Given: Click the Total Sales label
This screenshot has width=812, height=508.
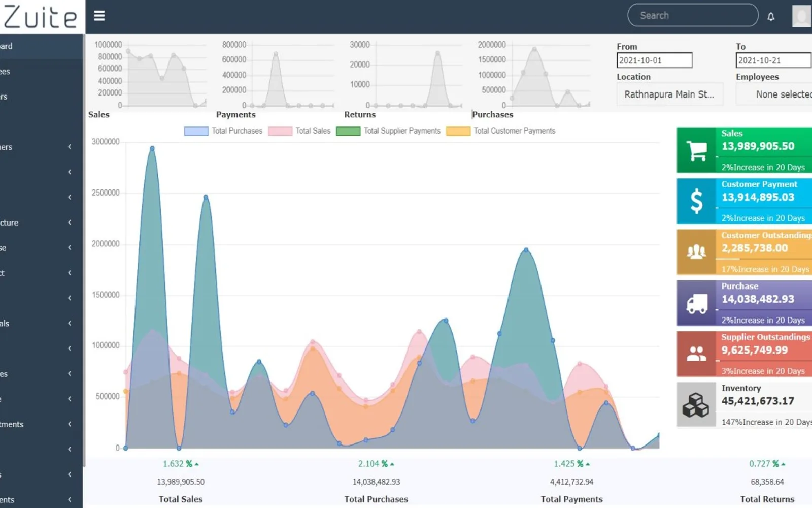Looking at the screenshot, I should [x=181, y=499].
